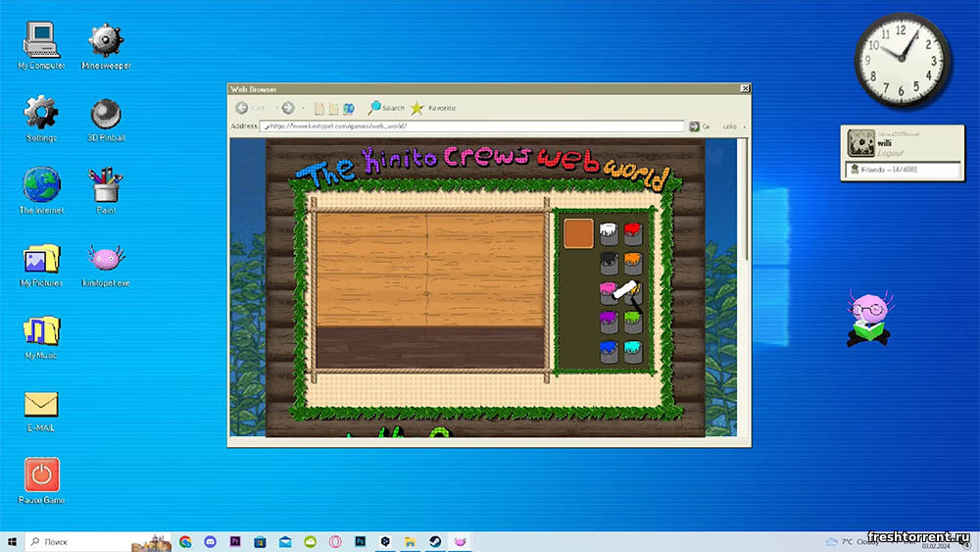Click the browser address bar URL field
Screen dimensions: 980x552
click(472, 126)
